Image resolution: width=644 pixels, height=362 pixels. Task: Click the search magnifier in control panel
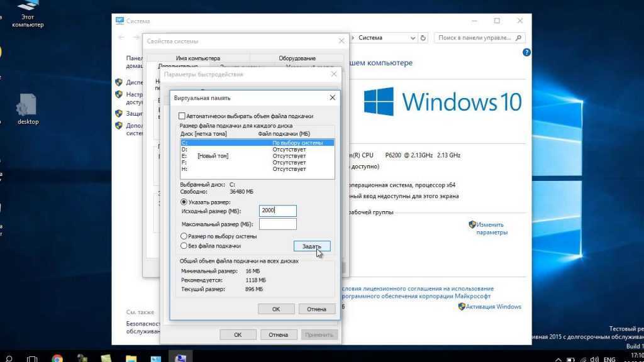point(519,38)
